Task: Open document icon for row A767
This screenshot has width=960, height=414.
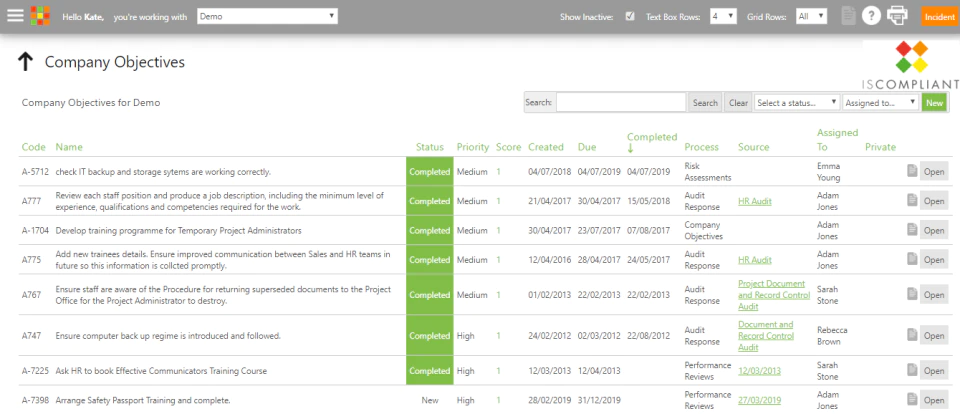Action: tap(912, 294)
